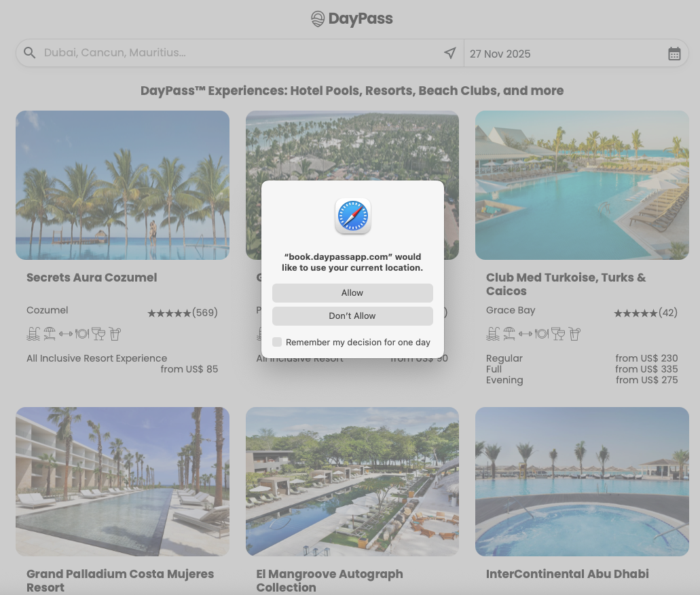
Task: Open the Secrets Aura Cozumel title link
Action: pyautogui.click(x=92, y=277)
